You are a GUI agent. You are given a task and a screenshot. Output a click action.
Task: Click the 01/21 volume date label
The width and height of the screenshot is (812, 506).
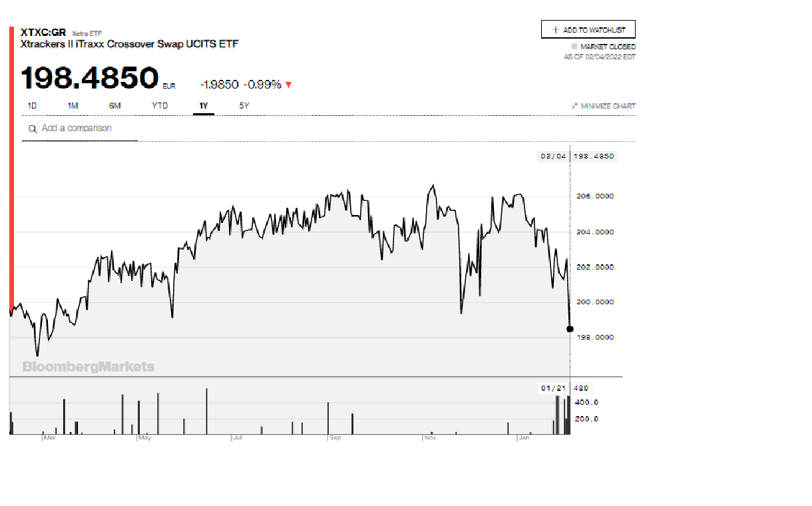coord(553,388)
